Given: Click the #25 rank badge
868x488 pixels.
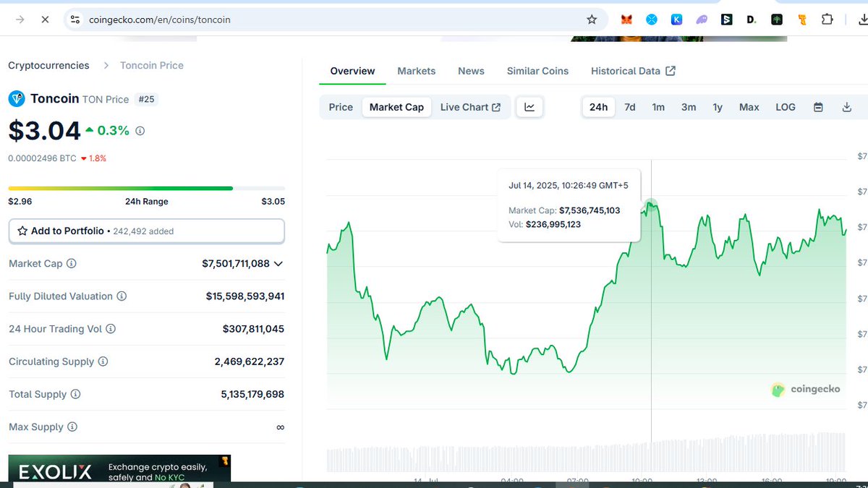Looking at the screenshot, I should 146,99.
